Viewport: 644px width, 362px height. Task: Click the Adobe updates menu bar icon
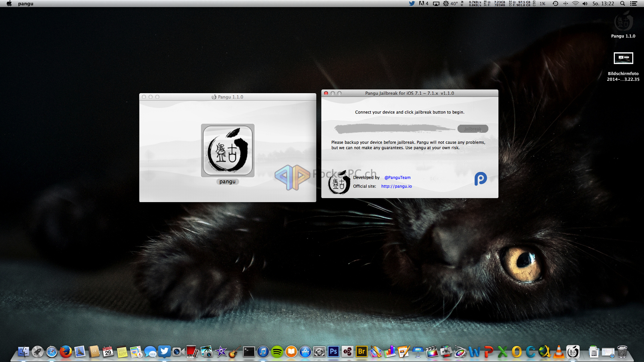424,4
